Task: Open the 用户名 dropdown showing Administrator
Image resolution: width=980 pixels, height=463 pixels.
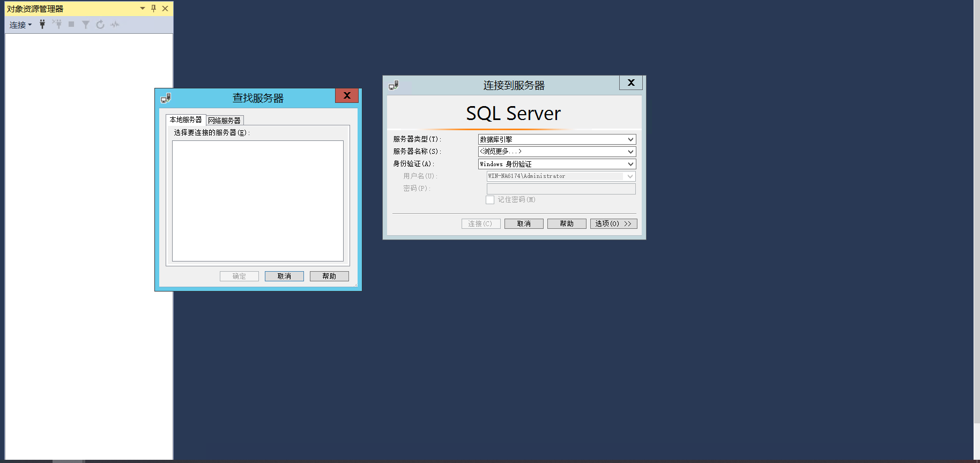Action: pyautogui.click(x=561, y=176)
